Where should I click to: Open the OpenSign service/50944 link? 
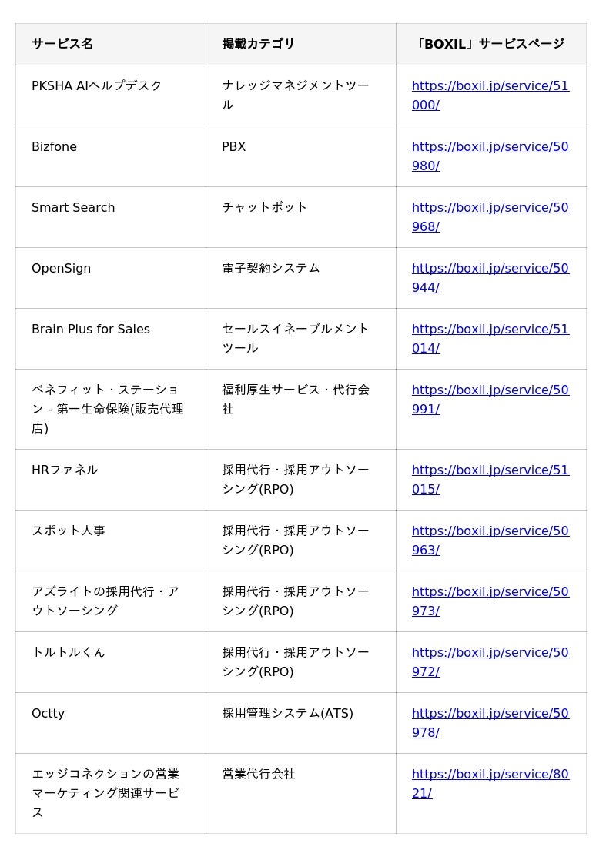click(x=490, y=278)
